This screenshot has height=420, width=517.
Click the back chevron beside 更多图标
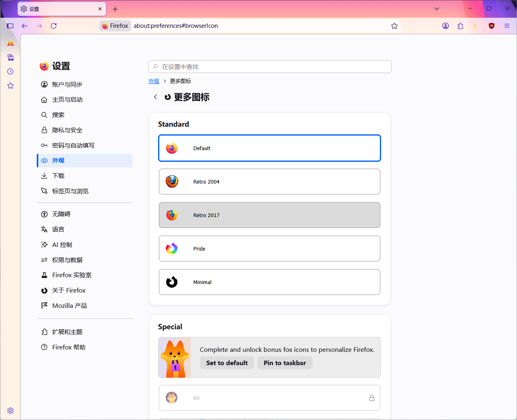click(155, 97)
